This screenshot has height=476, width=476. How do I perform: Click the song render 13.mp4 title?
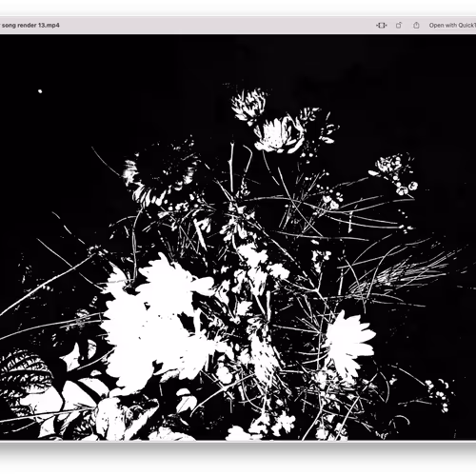[30, 25]
